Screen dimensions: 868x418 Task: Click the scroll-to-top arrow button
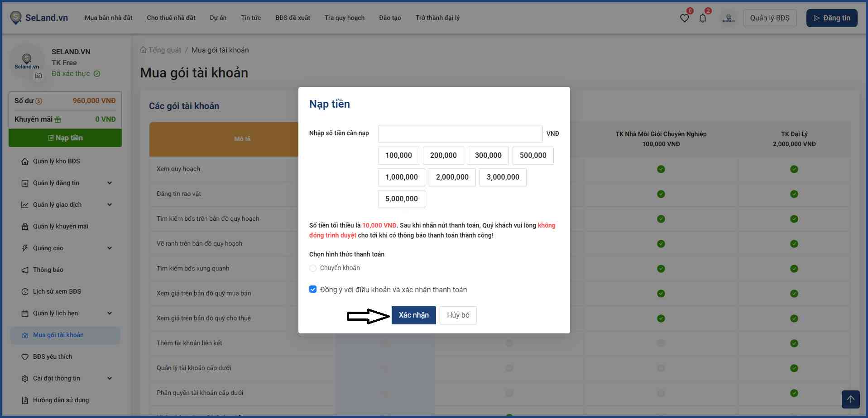(x=850, y=399)
